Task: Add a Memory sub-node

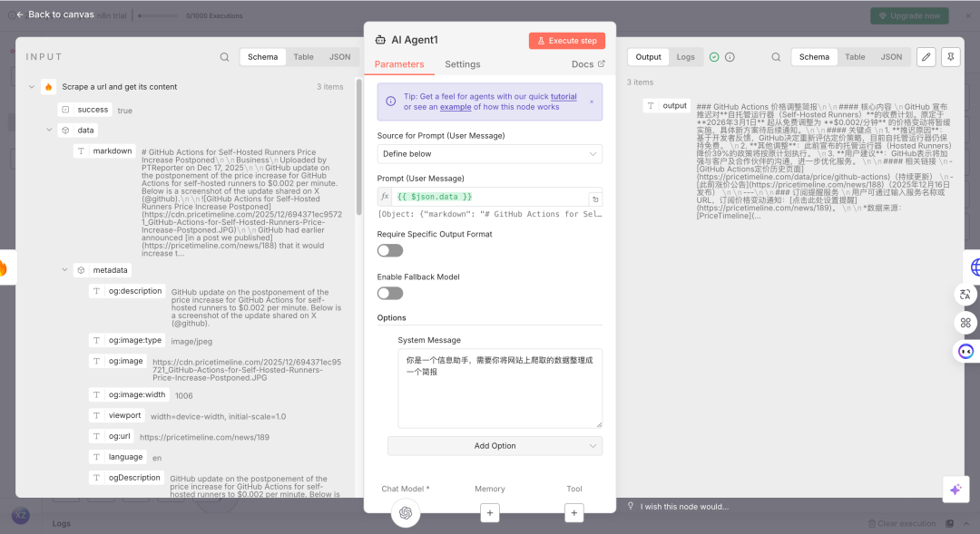Action: 489,513
